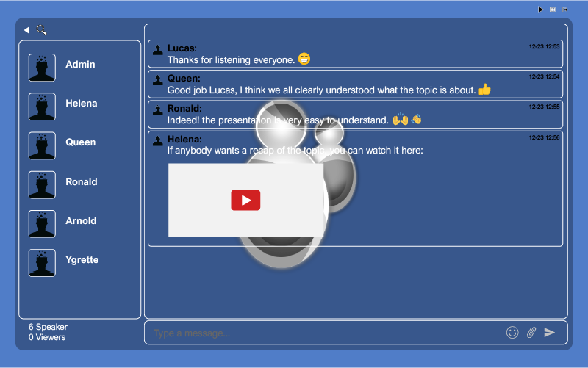This screenshot has height=368, width=588.
Task: Type in the message input field
Action: click(323, 333)
